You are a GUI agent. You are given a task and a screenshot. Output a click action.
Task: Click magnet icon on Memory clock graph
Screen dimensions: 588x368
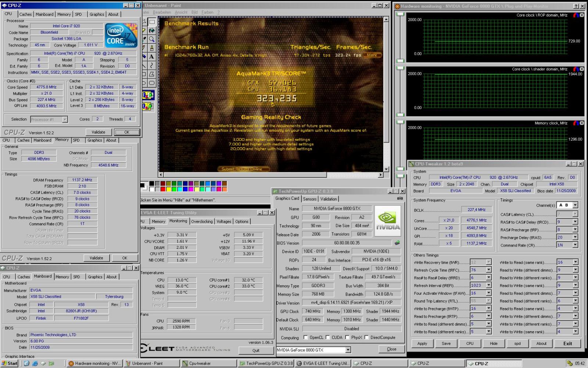[x=576, y=123]
